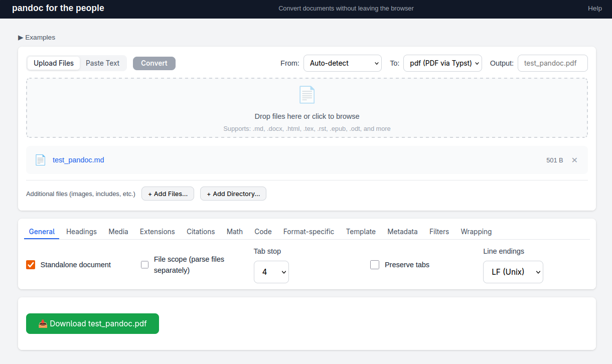Open the Help link in the header

click(x=595, y=9)
